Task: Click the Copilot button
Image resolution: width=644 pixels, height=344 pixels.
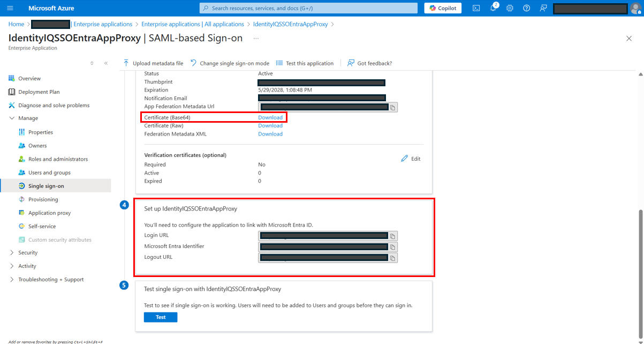Action: (443, 8)
